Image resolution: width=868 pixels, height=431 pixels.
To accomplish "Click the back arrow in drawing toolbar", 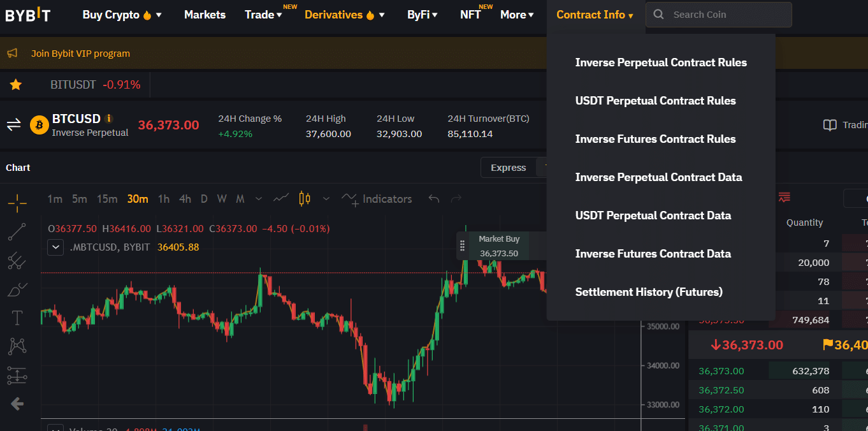I will pos(17,404).
